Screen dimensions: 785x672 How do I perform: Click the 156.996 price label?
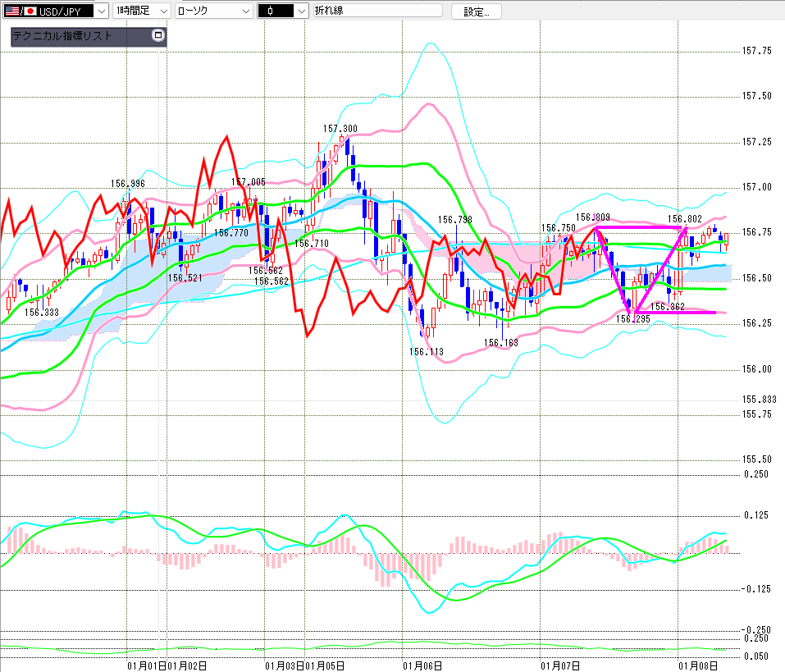[128, 184]
